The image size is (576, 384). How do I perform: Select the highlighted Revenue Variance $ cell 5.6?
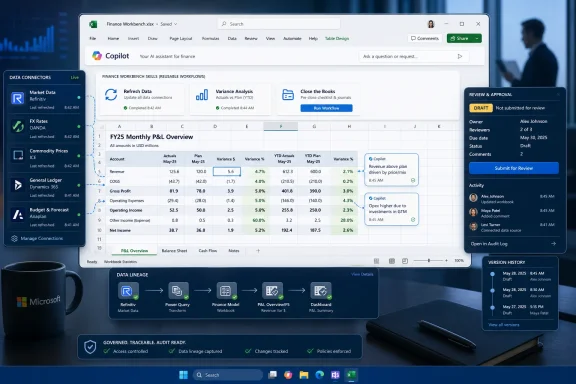pyautogui.click(x=227, y=171)
